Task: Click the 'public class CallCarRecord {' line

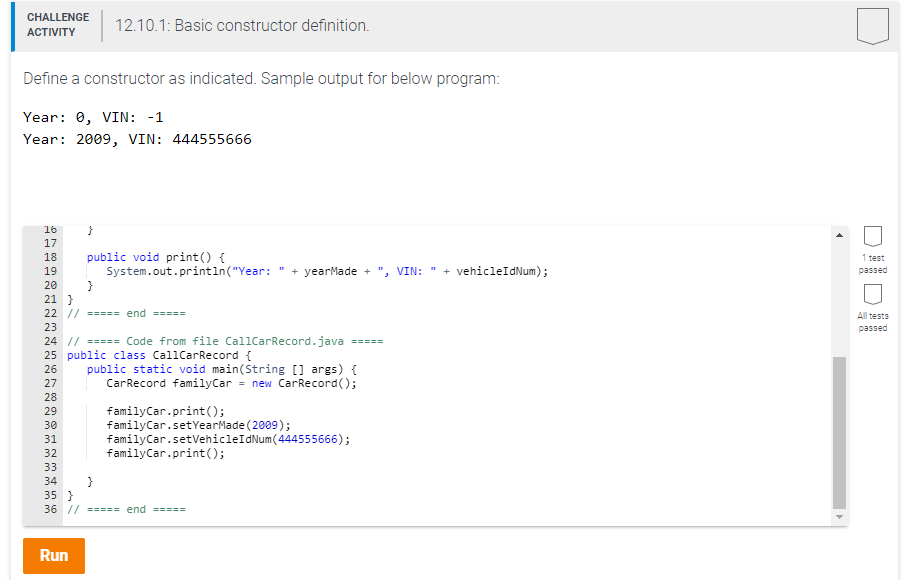Action: pos(159,355)
